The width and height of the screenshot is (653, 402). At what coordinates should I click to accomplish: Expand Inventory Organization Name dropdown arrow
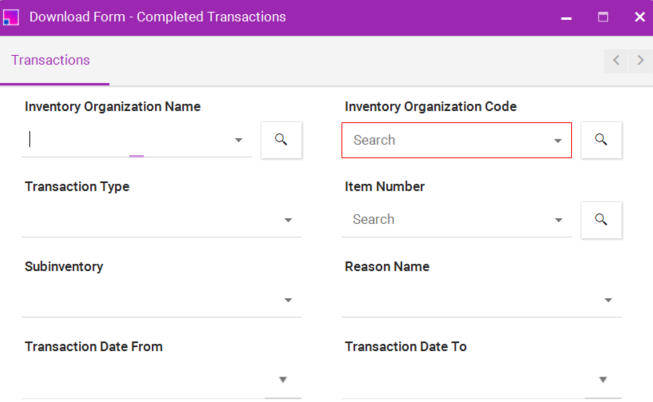[239, 140]
